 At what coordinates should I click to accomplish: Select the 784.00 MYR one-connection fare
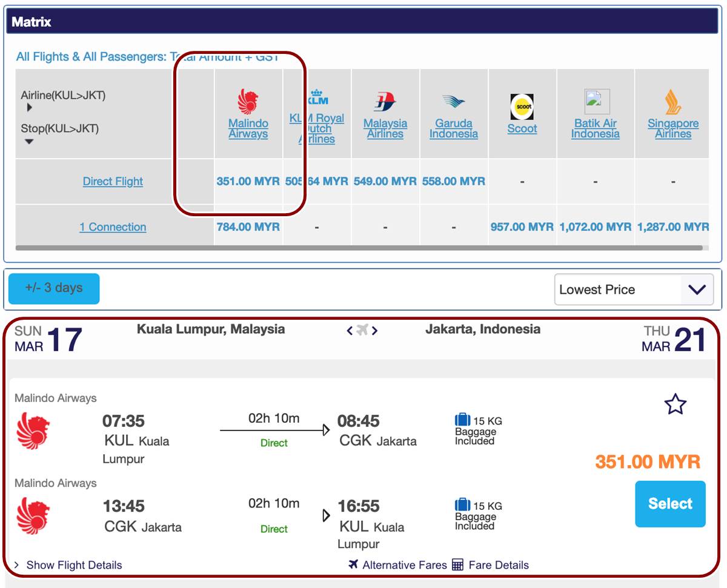click(x=248, y=227)
